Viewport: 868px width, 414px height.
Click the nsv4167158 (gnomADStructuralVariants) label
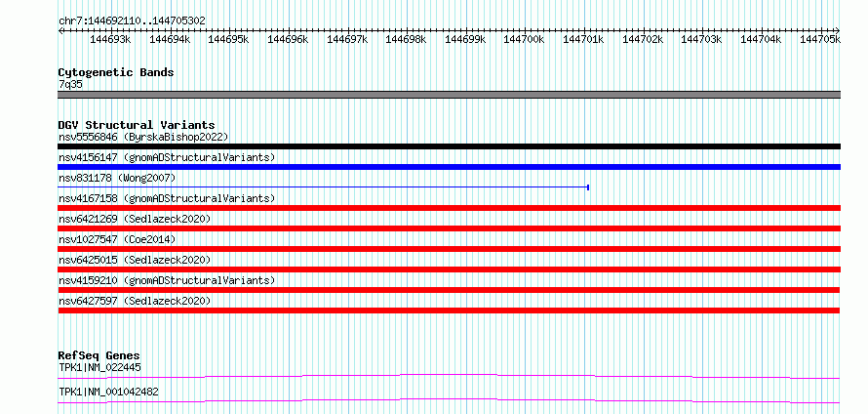click(167, 198)
